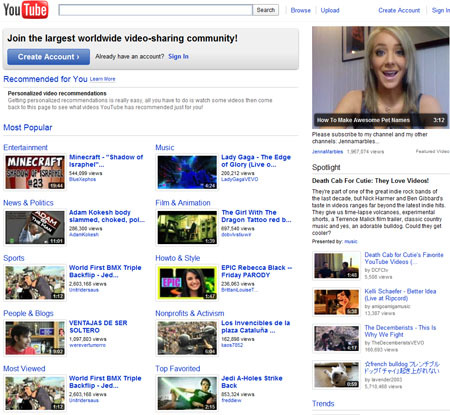Viewport: 450px width, 415px height.
Task: Open The Girl With The Dragon Tattoo title
Action: [256, 216]
